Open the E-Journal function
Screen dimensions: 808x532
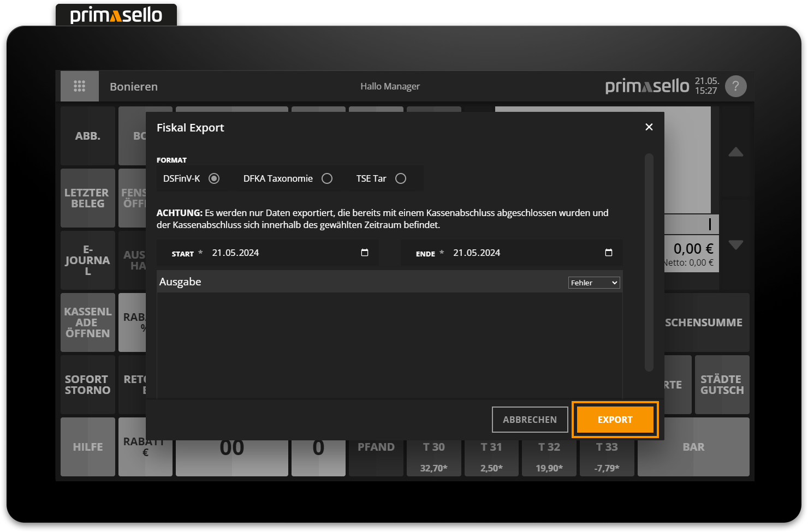(88, 260)
